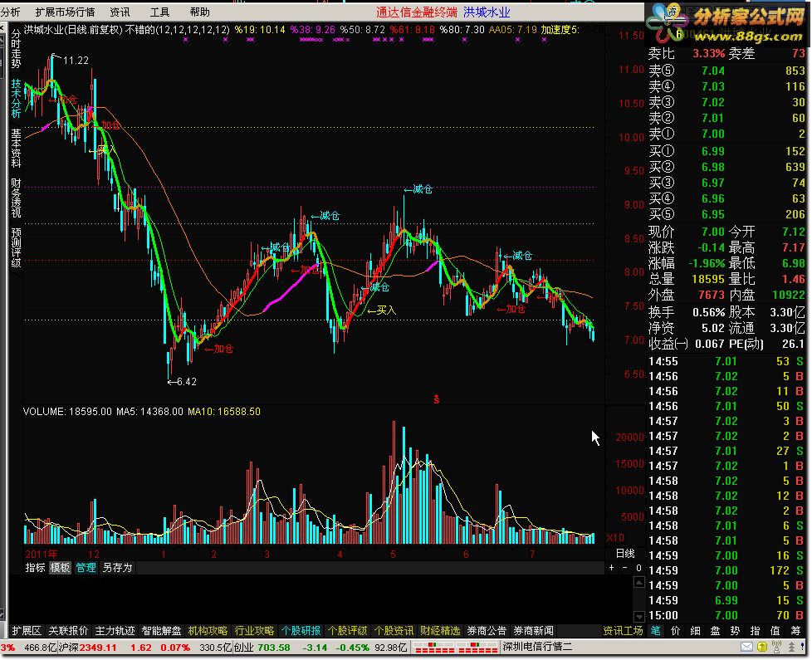Click the 创业 index value in status bar
This screenshot has height=660, width=812.
pos(274,648)
